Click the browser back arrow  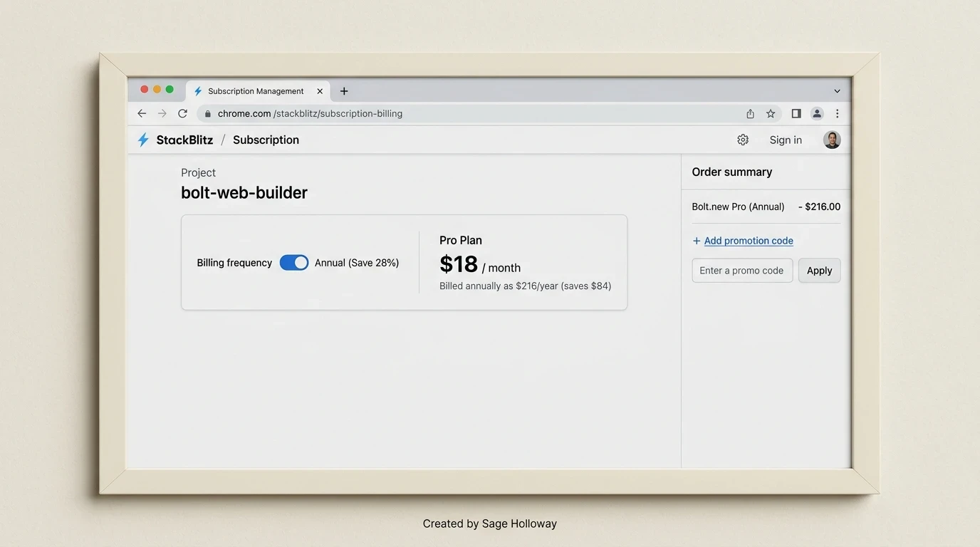point(142,113)
